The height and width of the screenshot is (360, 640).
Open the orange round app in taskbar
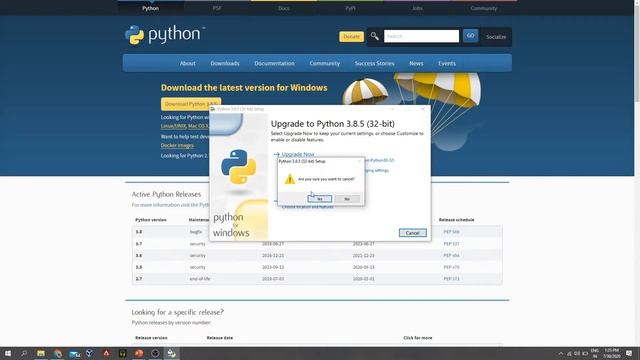[x=139, y=353]
